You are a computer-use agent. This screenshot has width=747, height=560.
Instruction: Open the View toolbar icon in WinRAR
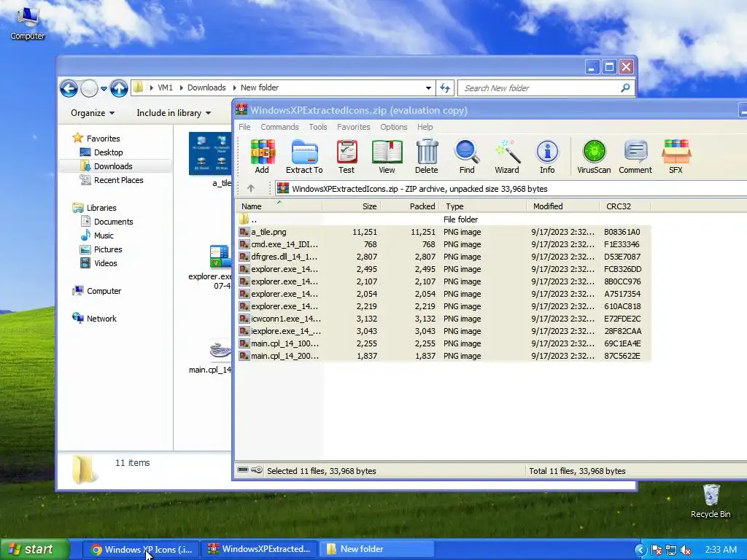(387, 157)
